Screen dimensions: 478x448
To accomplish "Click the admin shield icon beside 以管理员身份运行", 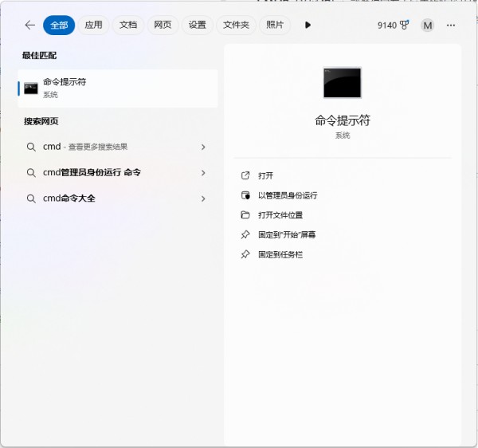I will tap(245, 195).
